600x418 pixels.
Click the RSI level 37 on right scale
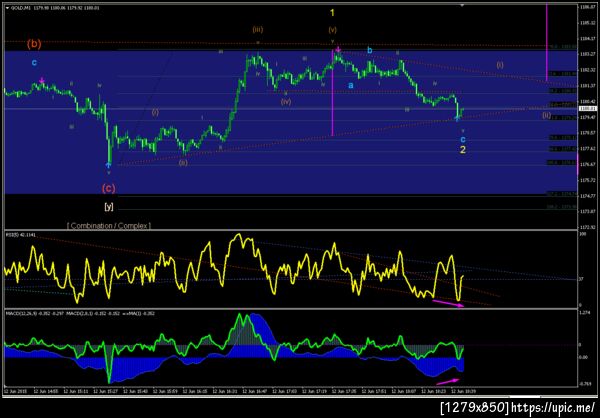tap(581, 279)
